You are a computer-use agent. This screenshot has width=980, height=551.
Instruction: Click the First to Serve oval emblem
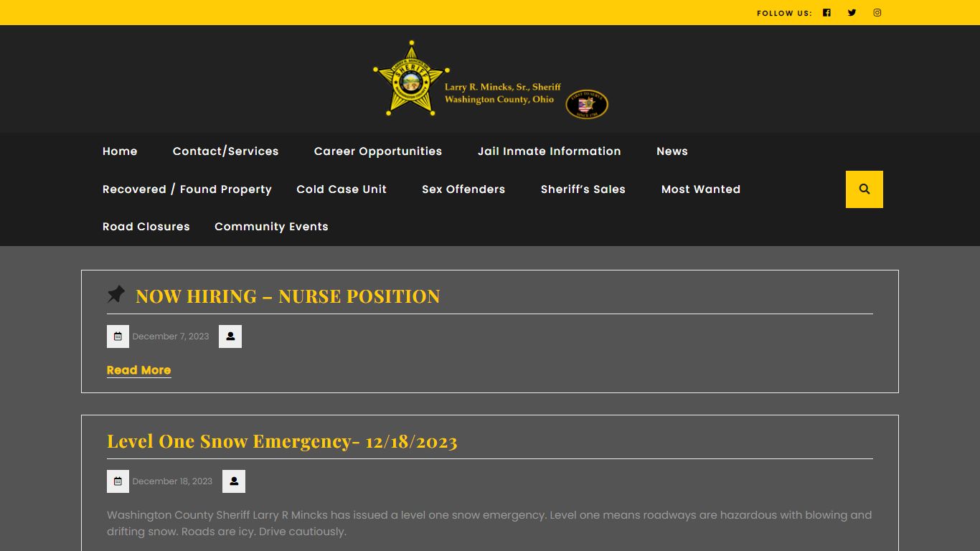coord(587,105)
